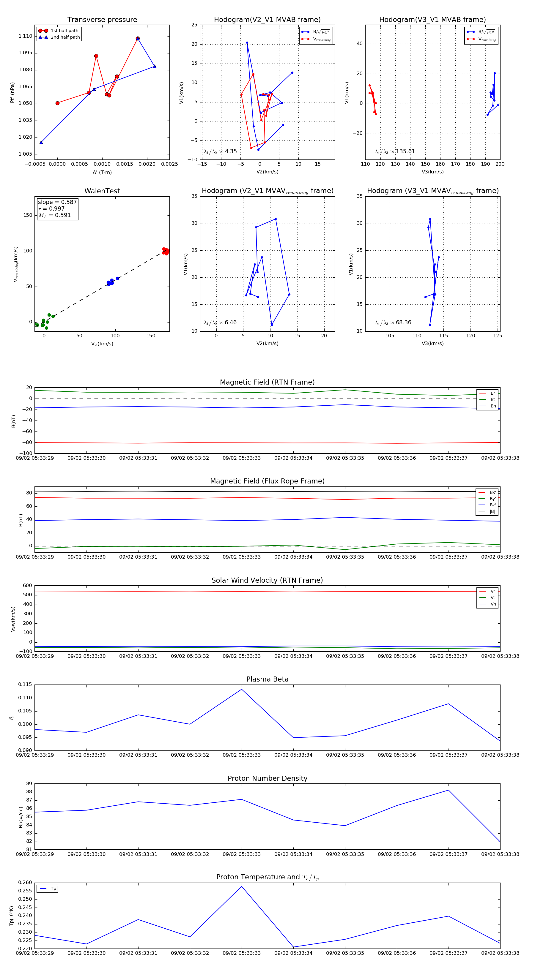This screenshot has height=980, width=535.
Task: Select the Br legend entry
Action: (487, 393)
